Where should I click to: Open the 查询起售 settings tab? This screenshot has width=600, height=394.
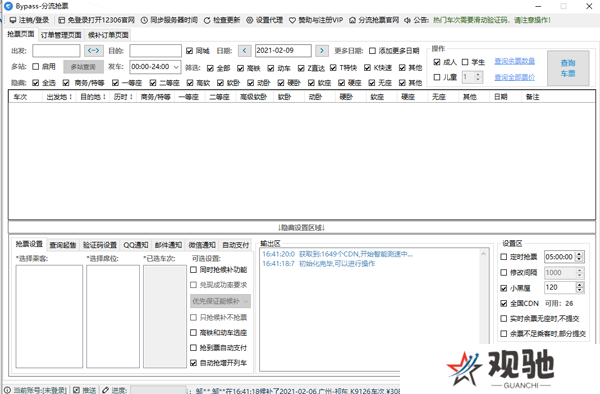[x=63, y=245]
